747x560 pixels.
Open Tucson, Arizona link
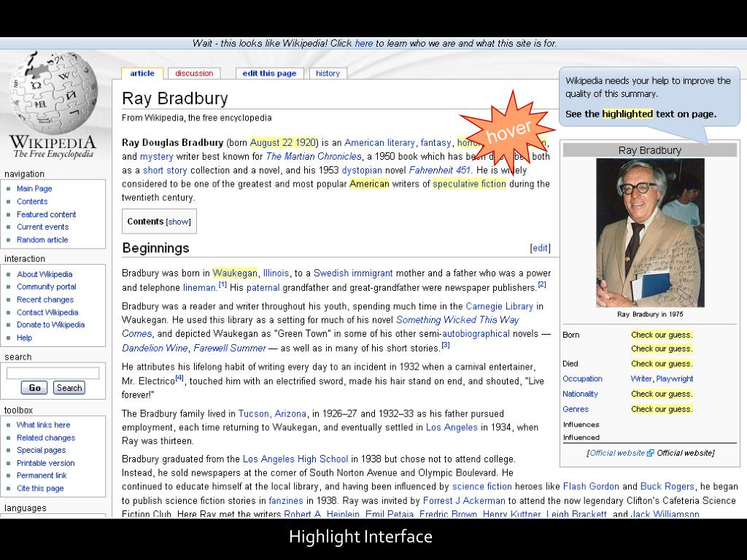272,414
